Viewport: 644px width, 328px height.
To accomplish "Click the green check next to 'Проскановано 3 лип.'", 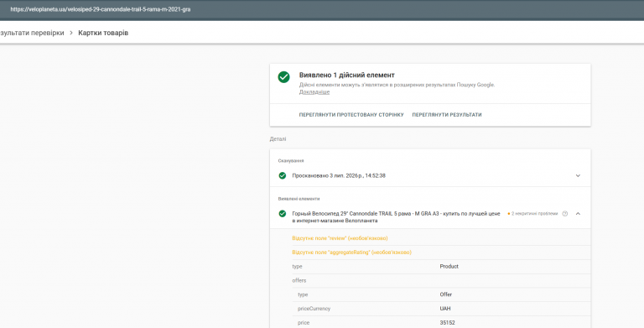I will pos(282,175).
